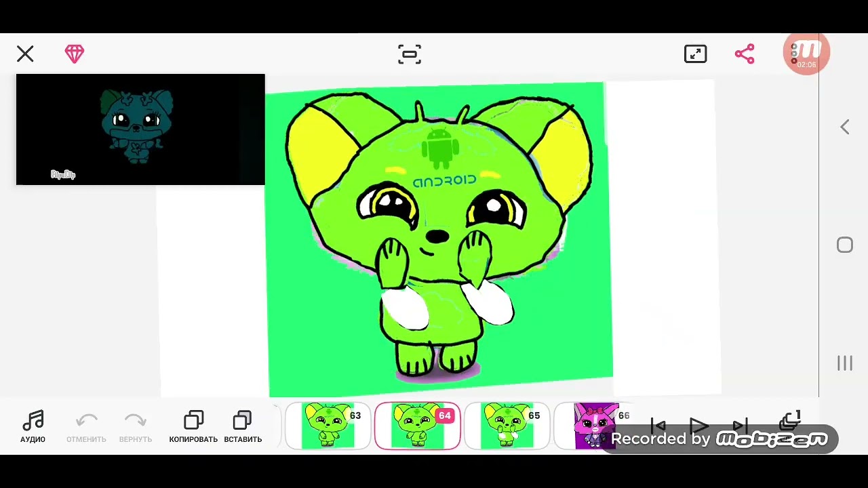Tap the pink share icon
The width and height of the screenshot is (868, 488).
point(745,54)
